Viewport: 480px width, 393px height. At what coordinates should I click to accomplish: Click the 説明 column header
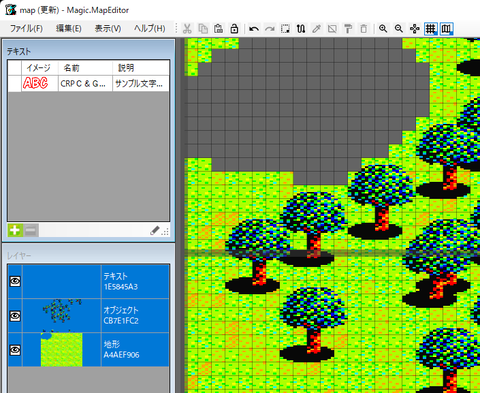tap(141, 68)
